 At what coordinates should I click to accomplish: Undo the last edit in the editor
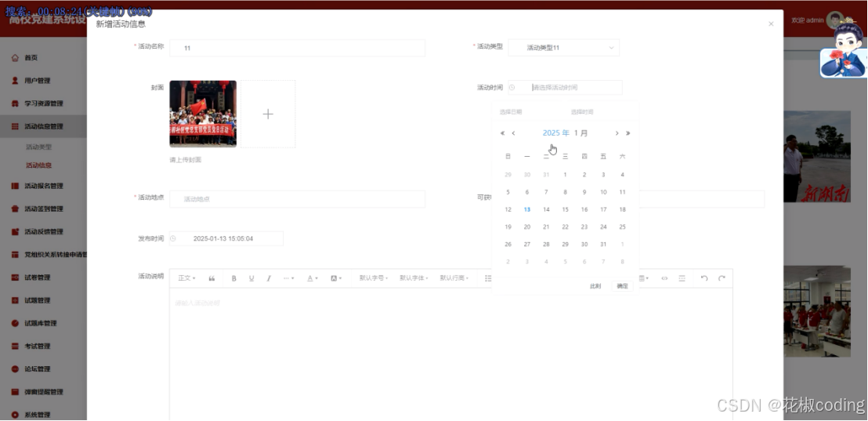(x=704, y=278)
